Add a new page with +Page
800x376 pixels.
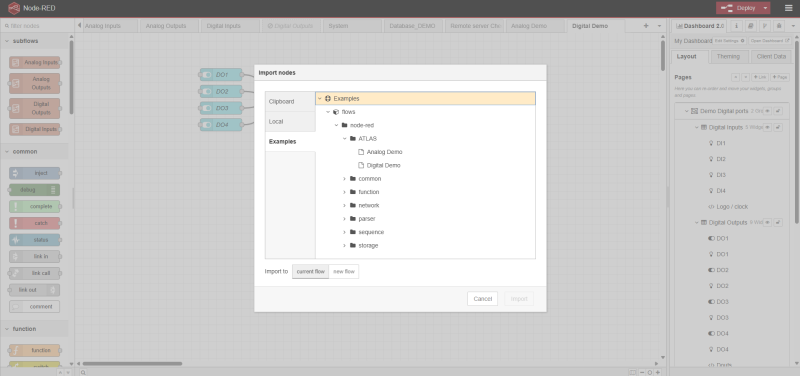780,77
